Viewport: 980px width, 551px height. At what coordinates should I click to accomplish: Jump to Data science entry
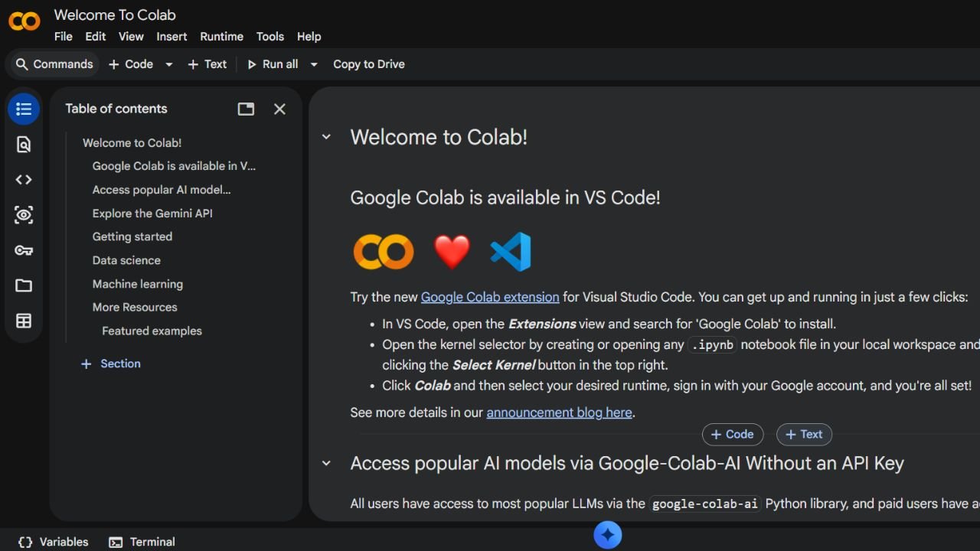(126, 260)
